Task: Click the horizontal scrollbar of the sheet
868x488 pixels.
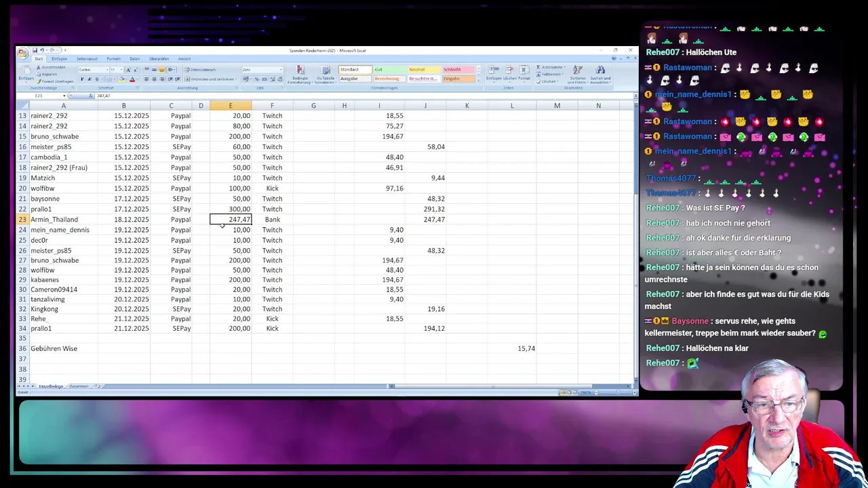Action: tap(492, 386)
